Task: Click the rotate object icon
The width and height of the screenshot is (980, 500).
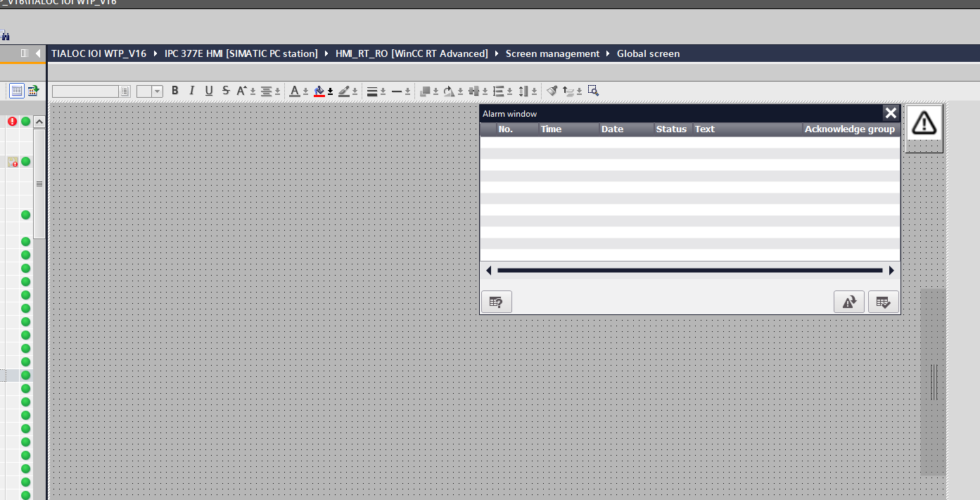Action: [x=448, y=91]
